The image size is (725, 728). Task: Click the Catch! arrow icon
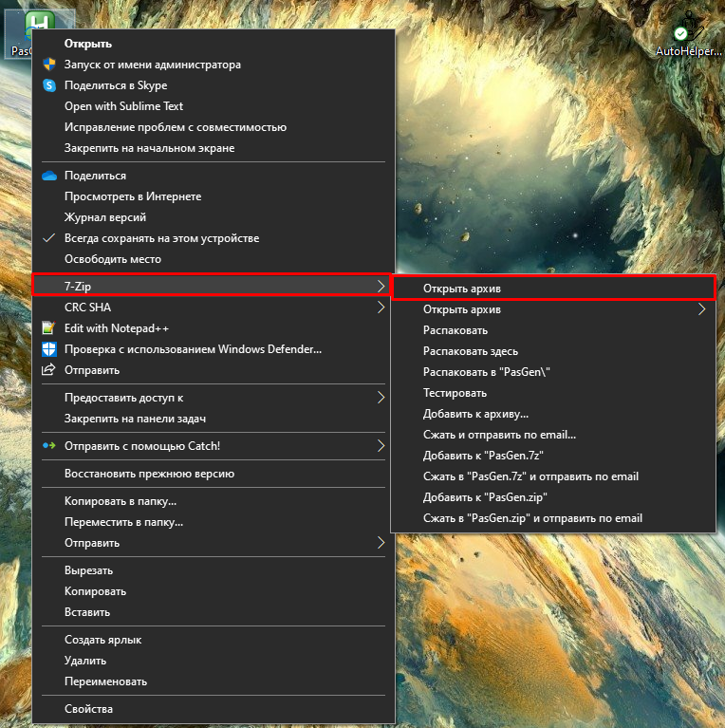pos(49,446)
